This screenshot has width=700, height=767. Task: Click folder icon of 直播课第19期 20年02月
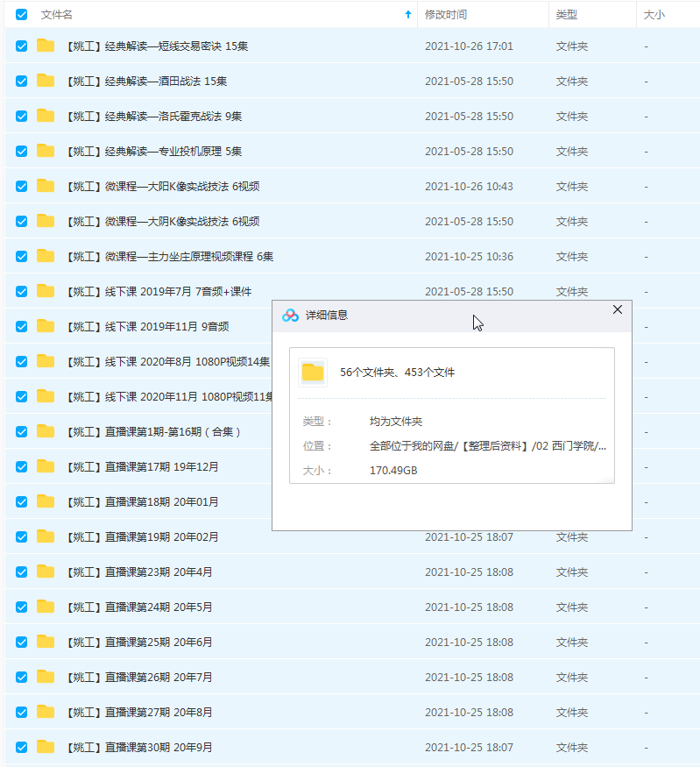(x=46, y=536)
